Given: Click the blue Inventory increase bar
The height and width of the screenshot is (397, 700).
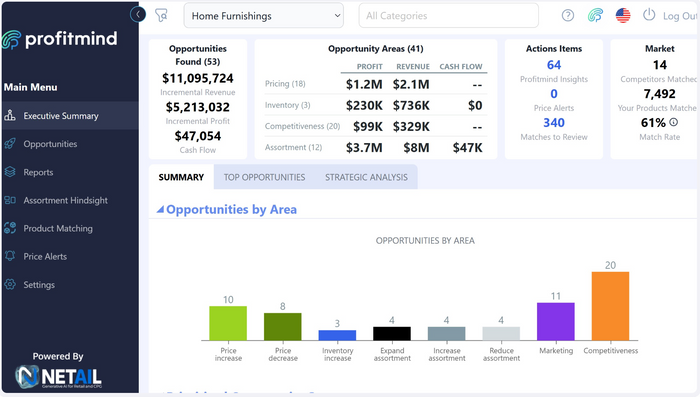Looking at the screenshot, I should pos(338,335).
